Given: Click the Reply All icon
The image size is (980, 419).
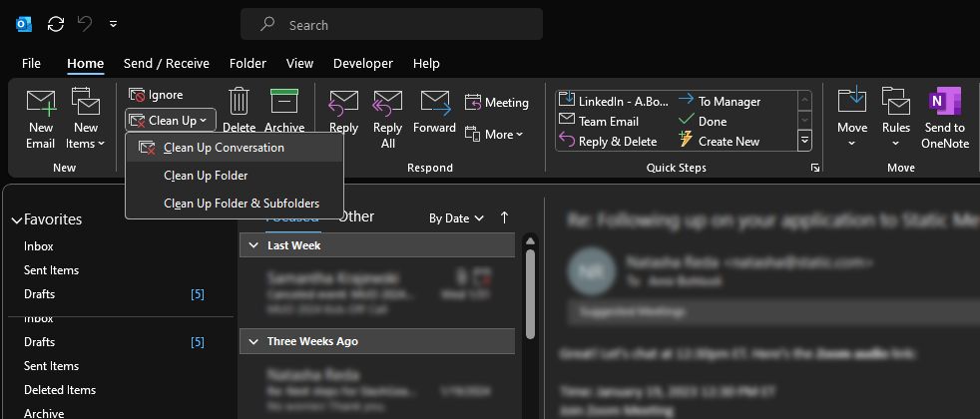Looking at the screenshot, I should (387, 102).
